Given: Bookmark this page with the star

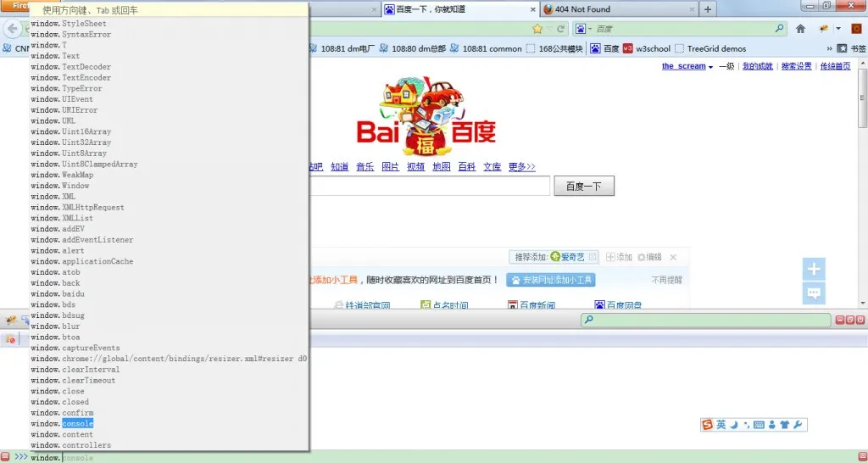Looking at the screenshot, I should [537, 29].
